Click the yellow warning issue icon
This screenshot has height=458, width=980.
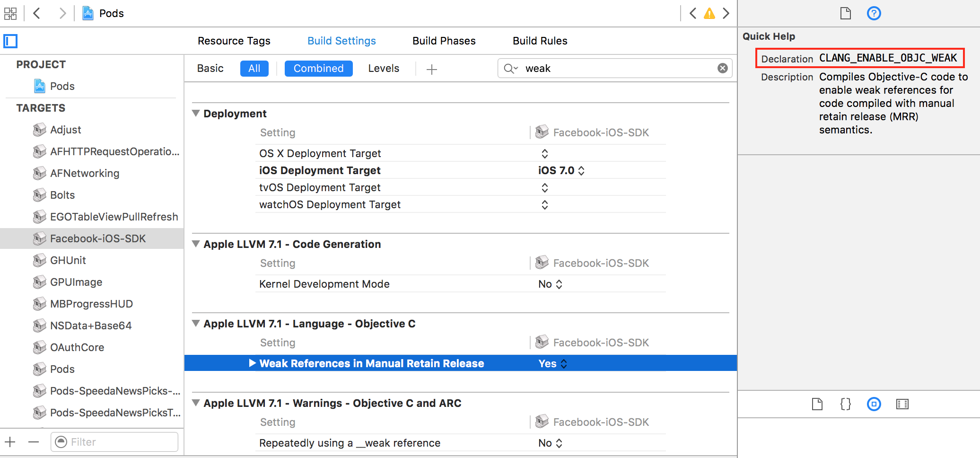click(709, 14)
